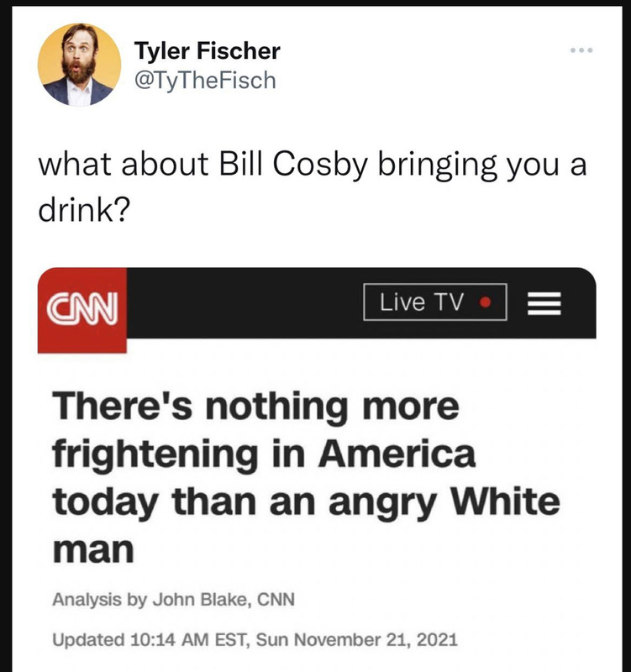Open the tweet's three-dot more options menu

point(581,50)
